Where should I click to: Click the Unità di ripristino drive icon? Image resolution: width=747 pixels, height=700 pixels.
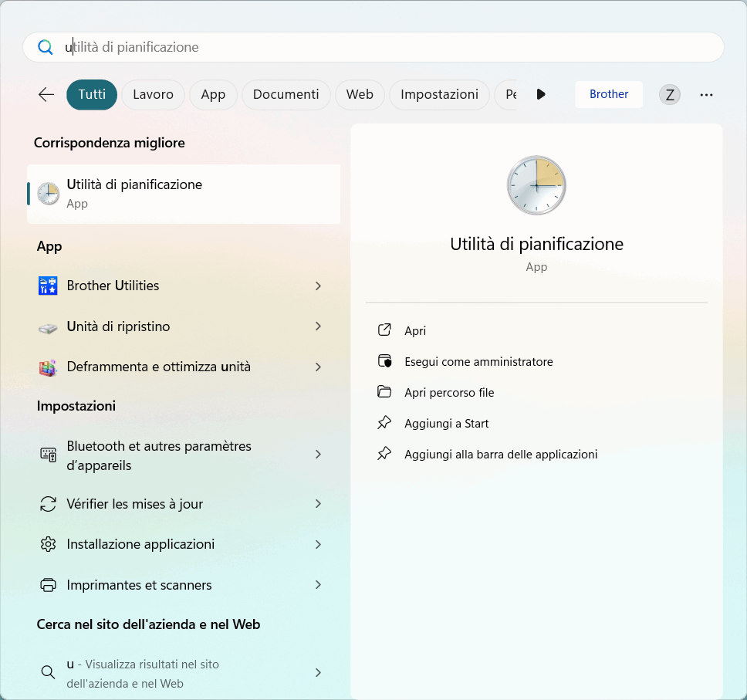pos(48,327)
